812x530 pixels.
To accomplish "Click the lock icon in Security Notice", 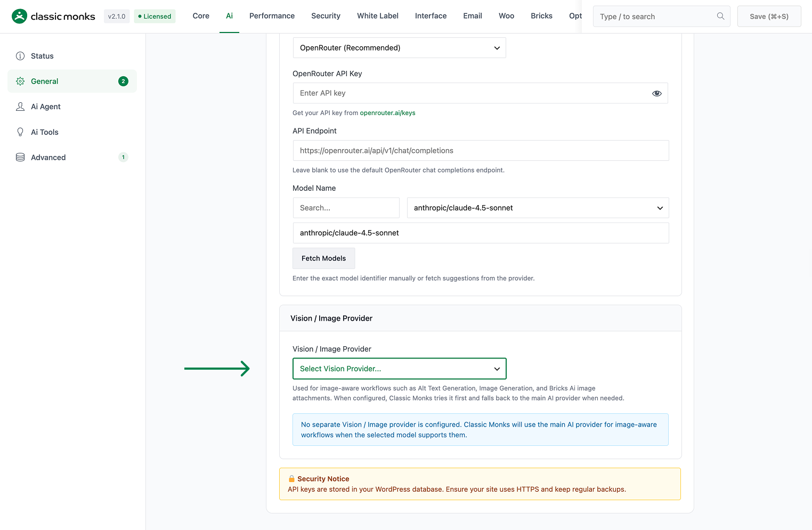I will (291, 479).
